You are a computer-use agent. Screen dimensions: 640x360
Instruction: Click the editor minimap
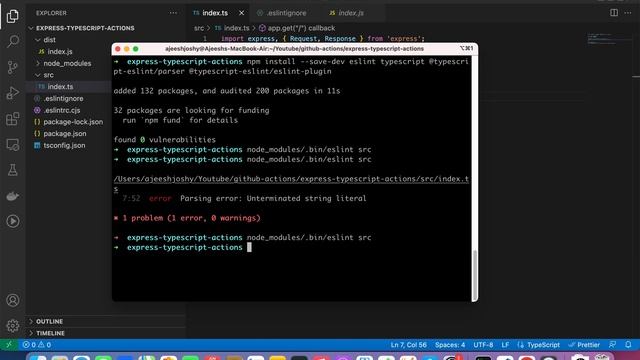pos(610,39)
